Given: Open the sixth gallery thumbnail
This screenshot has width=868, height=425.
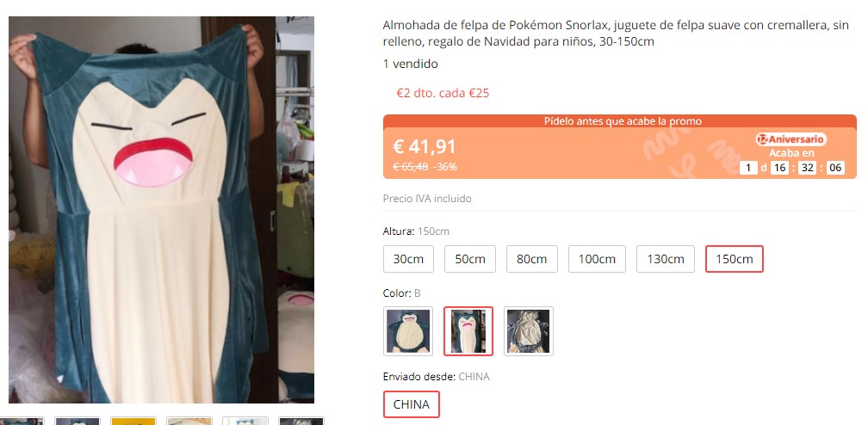Looking at the screenshot, I should pos(301,421).
